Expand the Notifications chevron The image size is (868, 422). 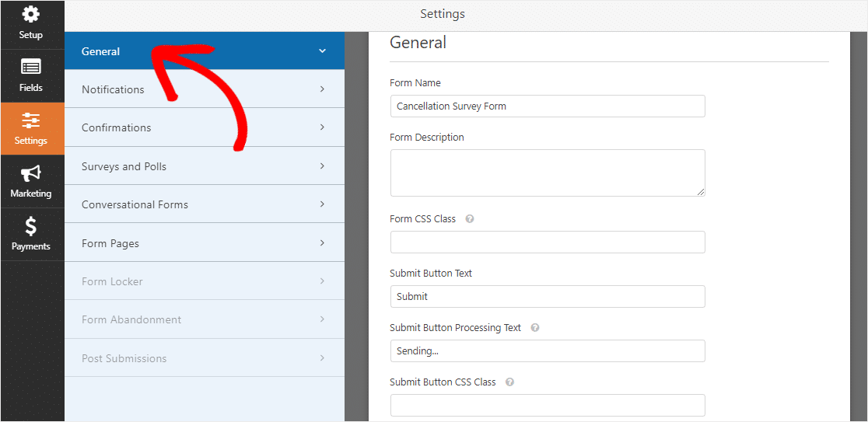click(x=322, y=89)
